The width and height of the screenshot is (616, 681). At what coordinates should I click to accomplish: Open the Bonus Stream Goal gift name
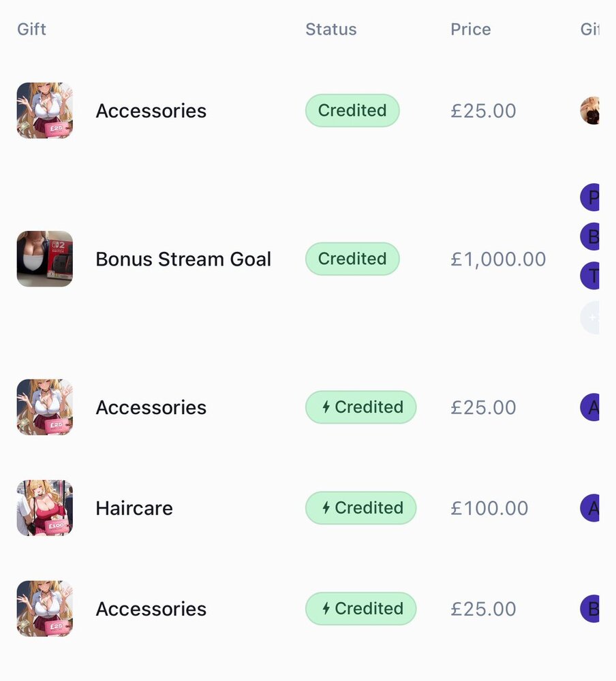pyautogui.click(x=183, y=259)
